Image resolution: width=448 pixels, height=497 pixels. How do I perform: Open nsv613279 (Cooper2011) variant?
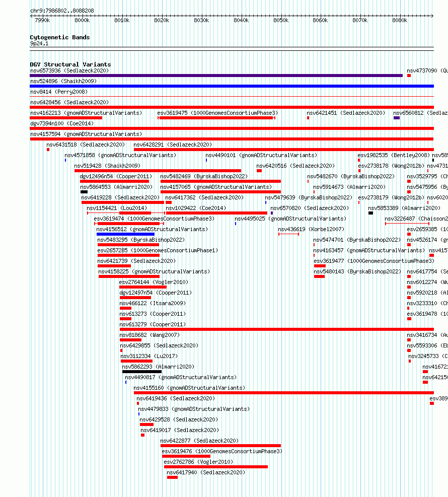[153, 324]
